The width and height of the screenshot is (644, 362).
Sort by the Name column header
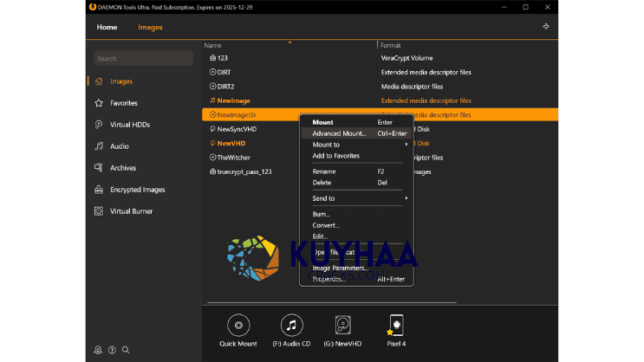tap(212, 45)
